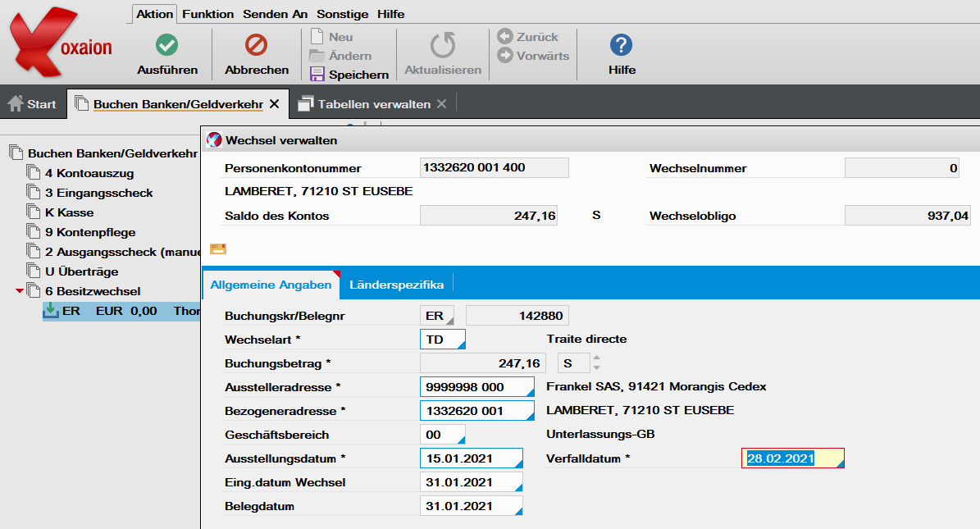Increase the Buchungsbetrag S spinner up arrow
The width and height of the screenshot is (980, 529).
pos(597,358)
